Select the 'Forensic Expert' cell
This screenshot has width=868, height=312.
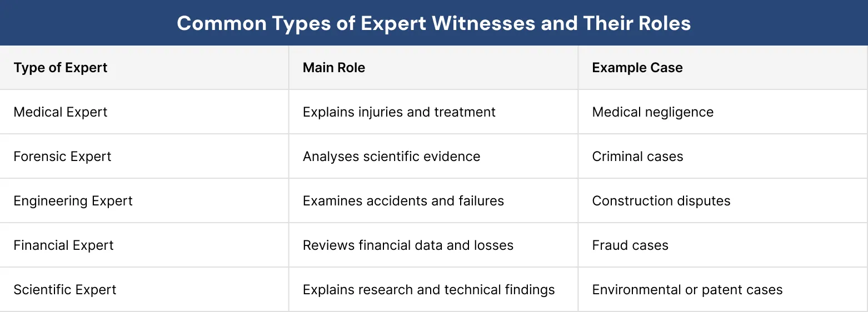coord(62,157)
